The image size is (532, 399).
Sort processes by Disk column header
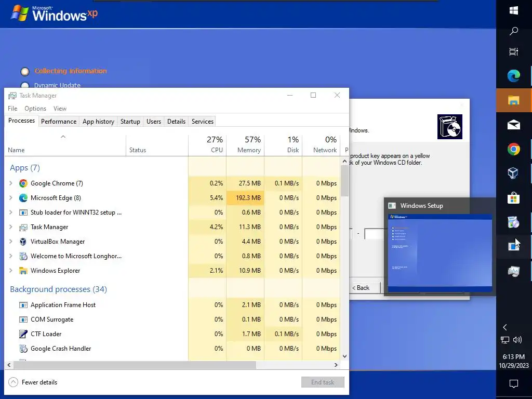click(283, 145)
